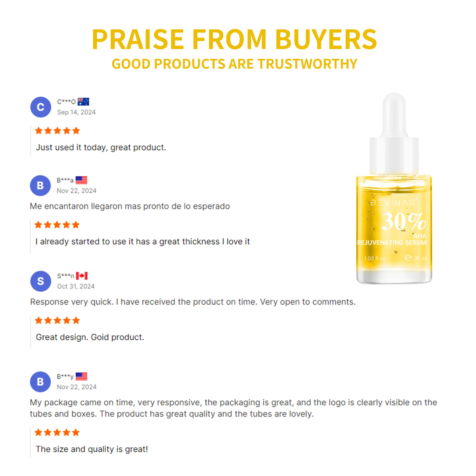This screenshot has height=476, width=476.
Task: Click the stars above "The size and quality is great!"
Action: pos(57,432)
